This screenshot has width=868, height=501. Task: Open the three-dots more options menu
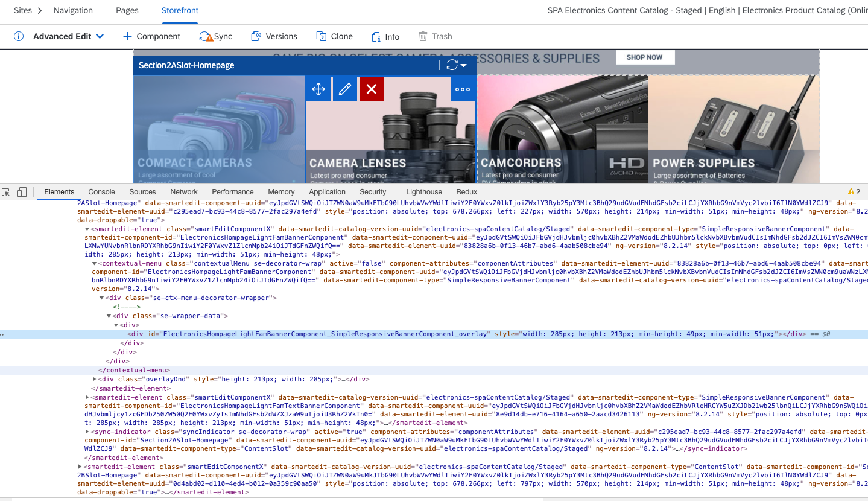(x=463, y=89)
